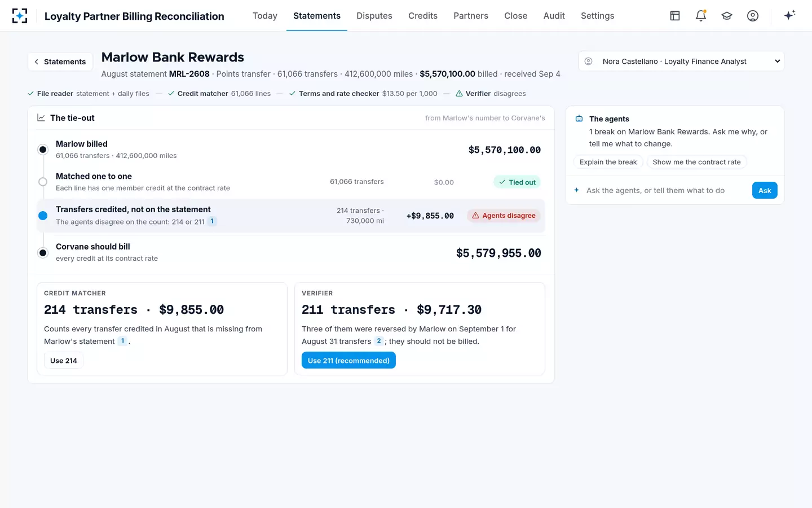
Task: Click Explain the break suggestion
Action: tap(608, 162)
